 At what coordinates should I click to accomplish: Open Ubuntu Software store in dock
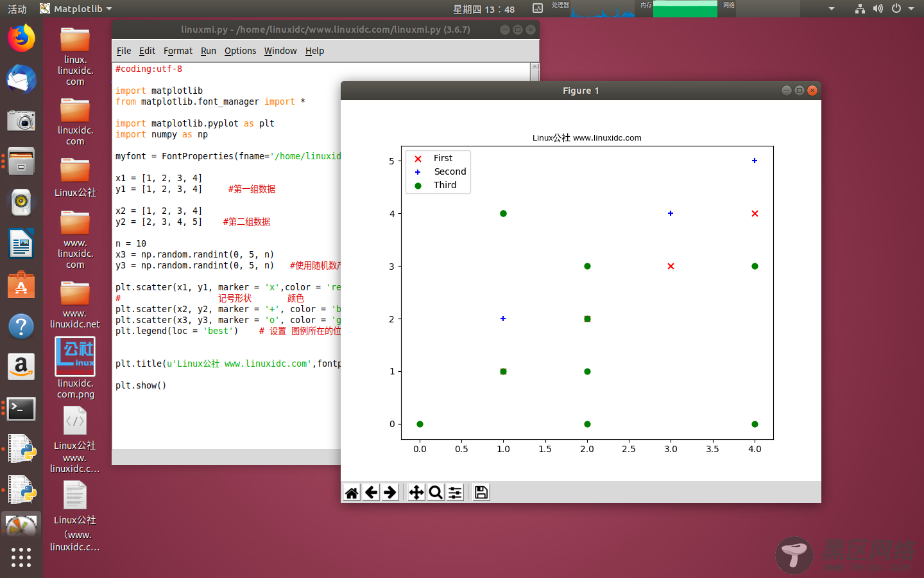pos(21,285)
